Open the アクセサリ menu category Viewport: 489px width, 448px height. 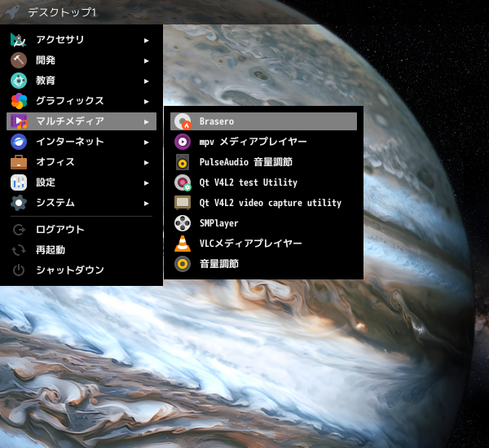(81, 40)
